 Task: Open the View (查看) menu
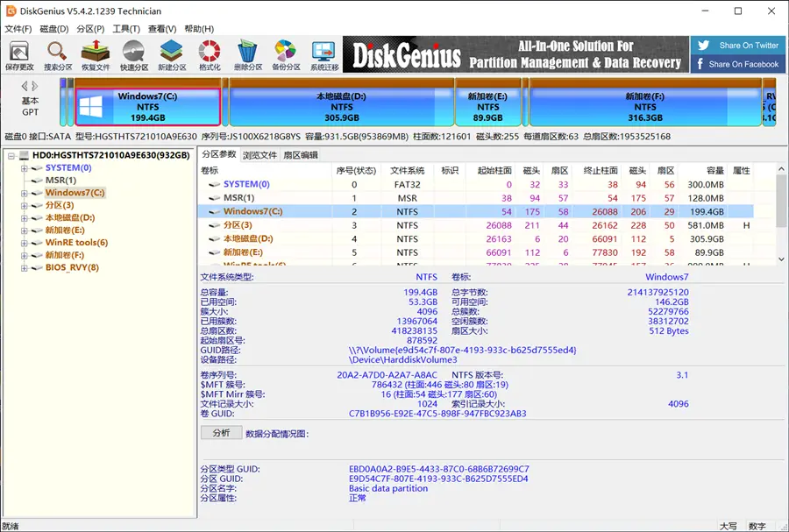click(x=162, y=29)
